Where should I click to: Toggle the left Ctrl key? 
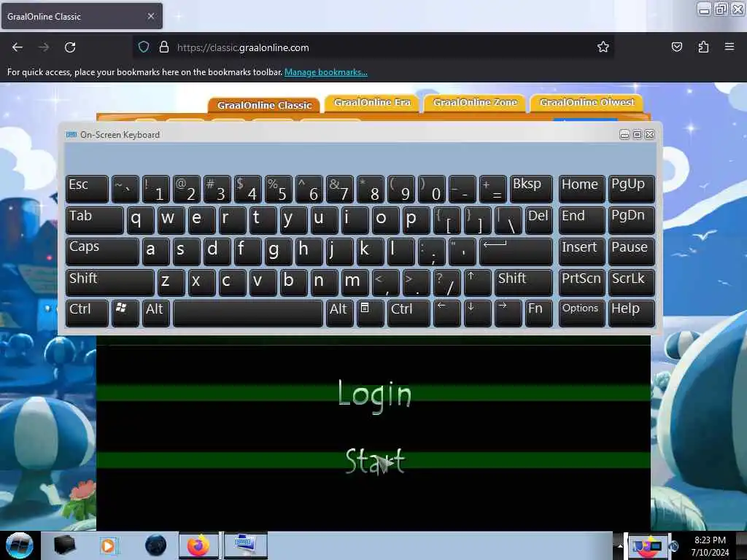(x=87, y=314)
